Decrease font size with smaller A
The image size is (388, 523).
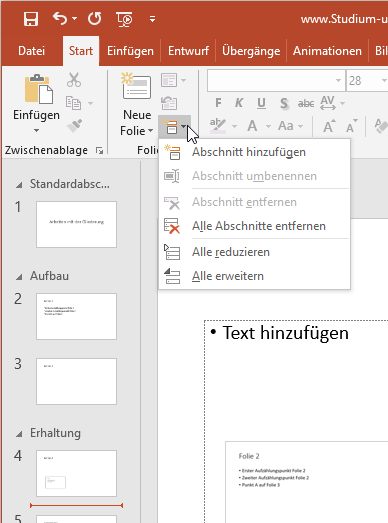tap(351, 126)
